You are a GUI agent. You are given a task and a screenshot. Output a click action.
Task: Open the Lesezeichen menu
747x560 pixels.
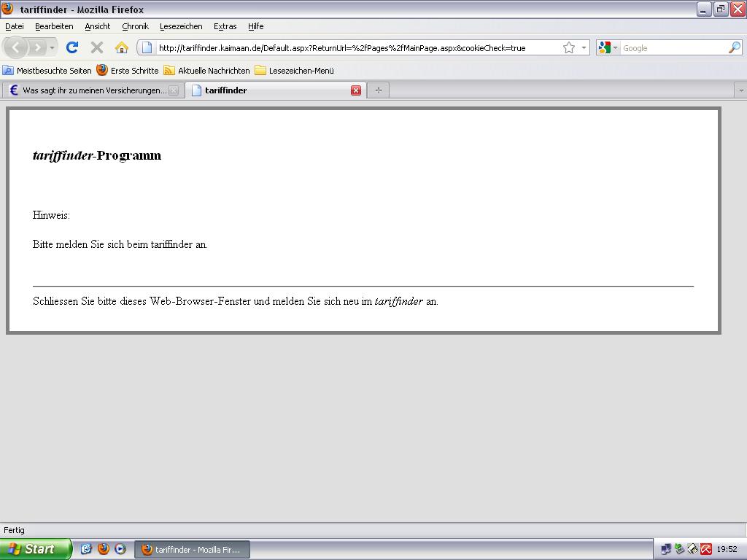181,26
